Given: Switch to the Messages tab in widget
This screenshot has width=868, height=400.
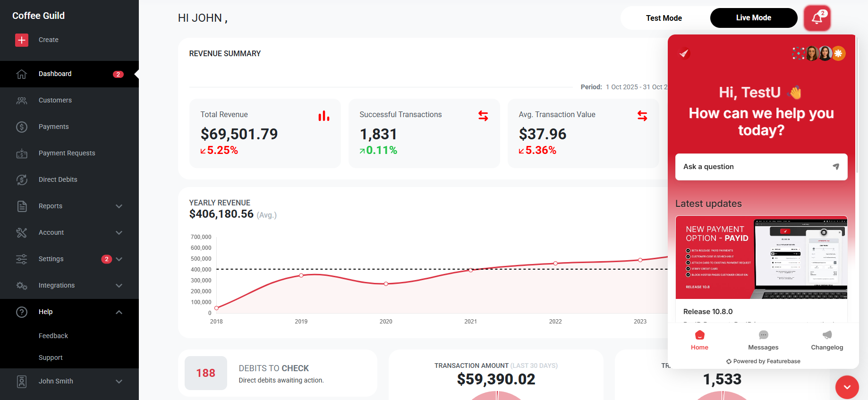Looking at the screenshot, I should click(763, 340).
